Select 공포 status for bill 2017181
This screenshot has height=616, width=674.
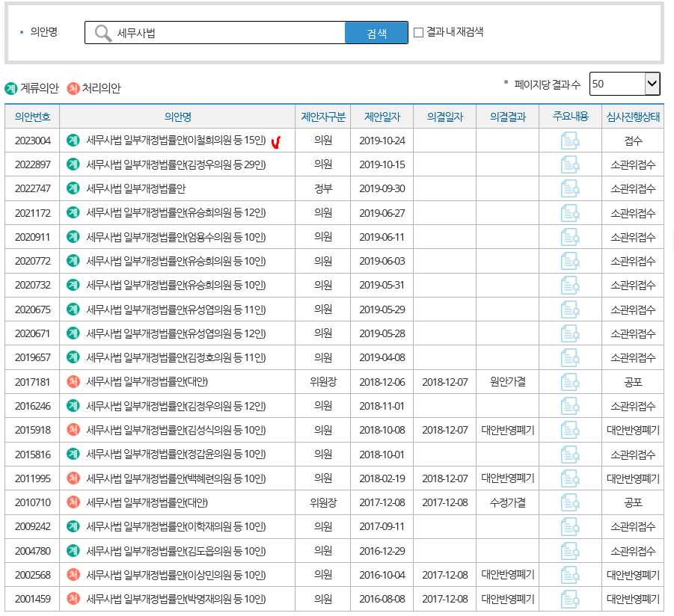[x=633, y=382]
